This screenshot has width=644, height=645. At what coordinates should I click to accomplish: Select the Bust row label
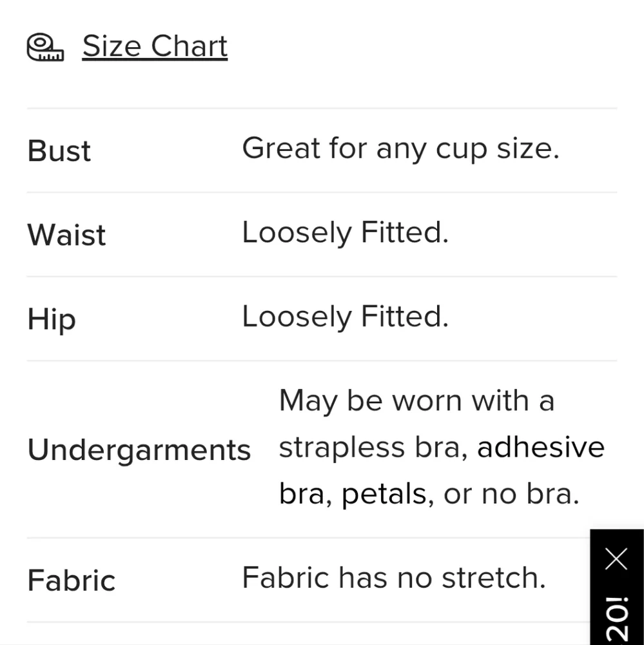[59, 151]
